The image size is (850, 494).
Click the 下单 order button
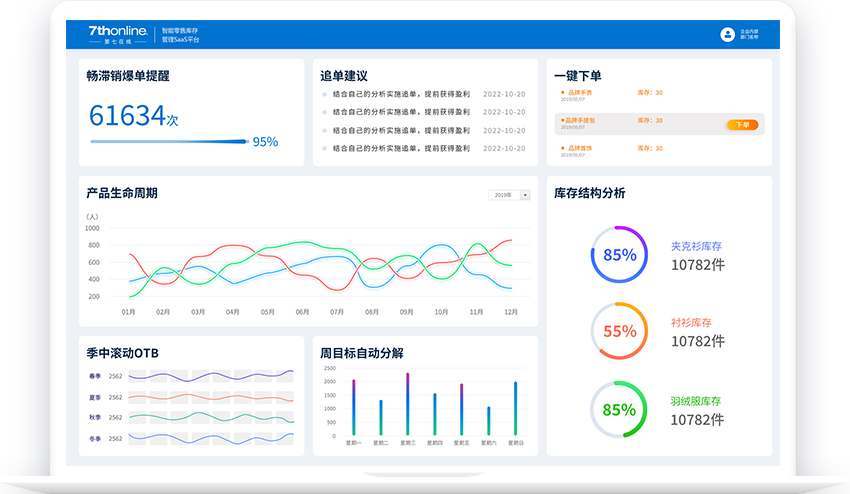click(x=742, y=125)
